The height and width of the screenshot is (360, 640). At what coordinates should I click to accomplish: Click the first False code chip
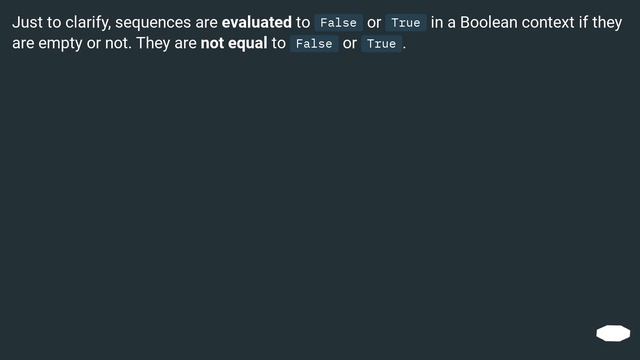[x=338, y=23]
